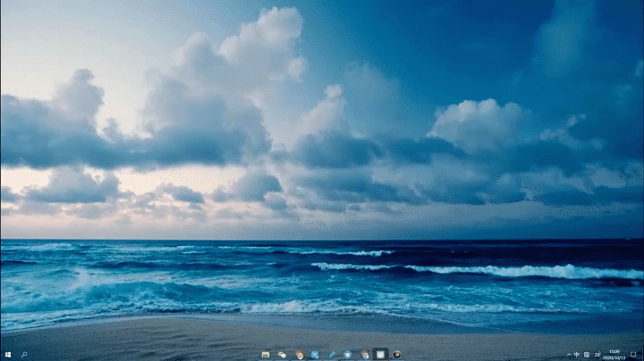Launch WeChat from the taskbar
This screenshot has width=644, height=361.
(x=282, y=355)
